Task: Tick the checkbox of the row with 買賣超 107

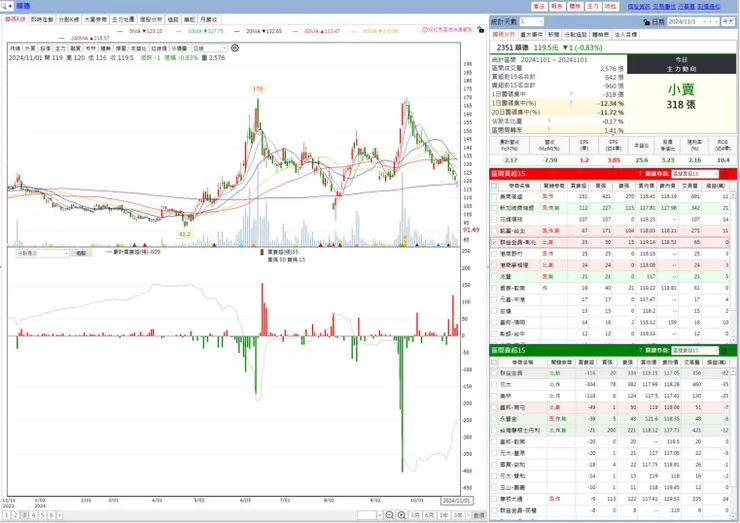Action: click(494, 219)
